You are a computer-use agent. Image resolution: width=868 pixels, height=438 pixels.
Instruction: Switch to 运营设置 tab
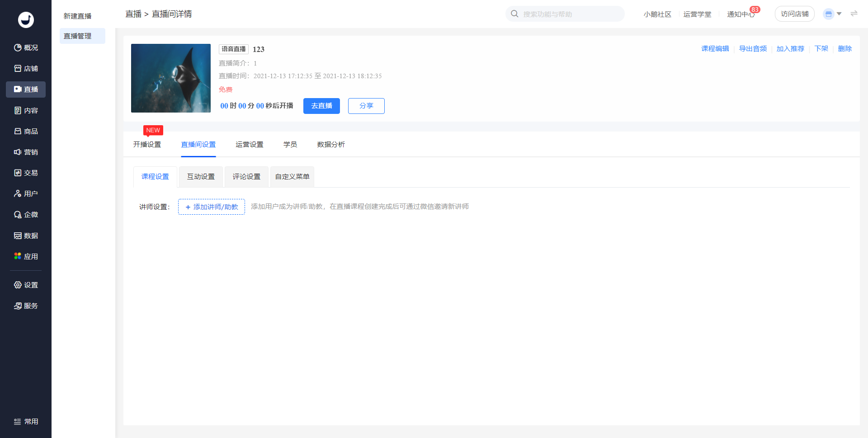click(x=249, y=144)
